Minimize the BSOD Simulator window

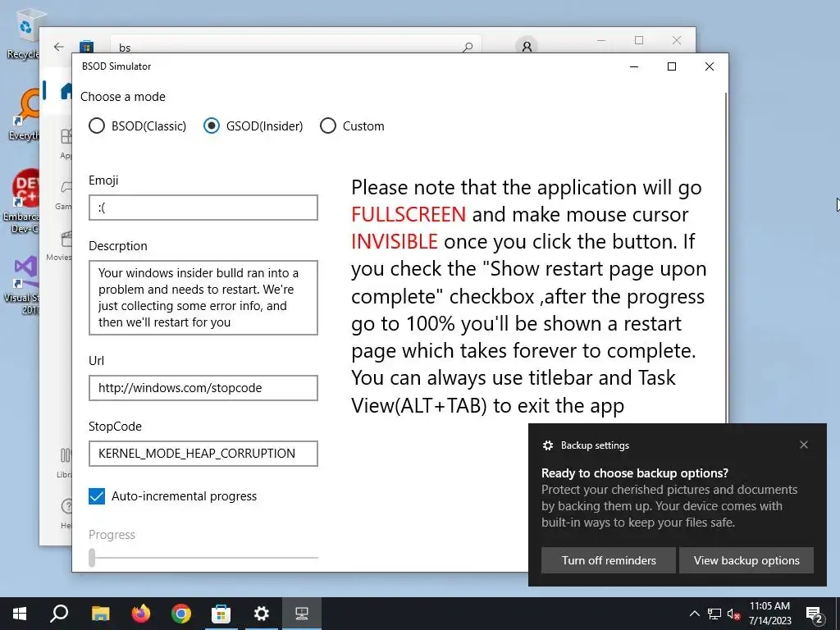[x=634, y=66]
